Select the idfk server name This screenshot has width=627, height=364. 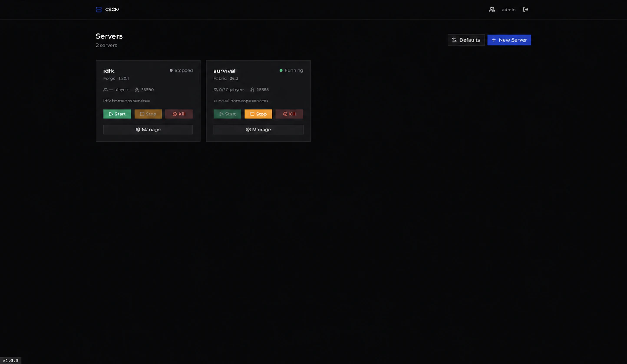point(109,71)
